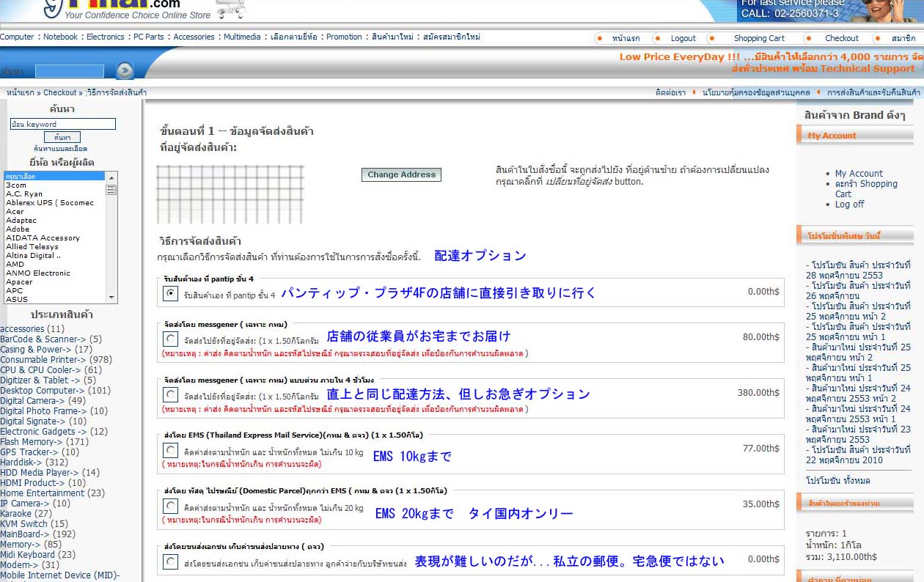Image resolution: width=924 pixels, height=582 pixels.
Task: Open promotion dated 22 พฤศจิกายน 2010
Action: coord(858,455)
